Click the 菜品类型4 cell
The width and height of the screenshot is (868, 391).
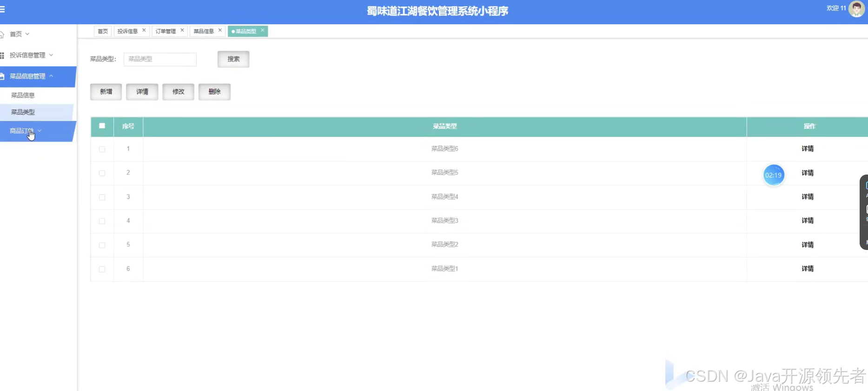(445, 196)
